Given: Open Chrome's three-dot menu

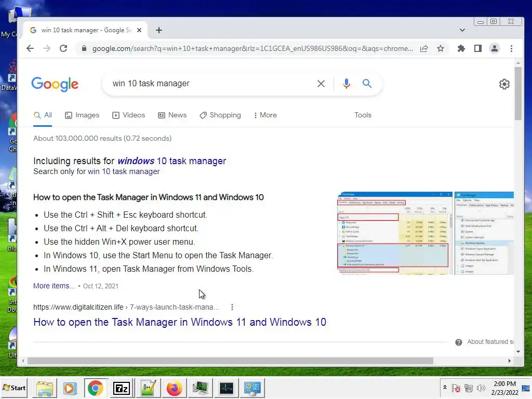Looking at the screenshot, I should point(511,48).
